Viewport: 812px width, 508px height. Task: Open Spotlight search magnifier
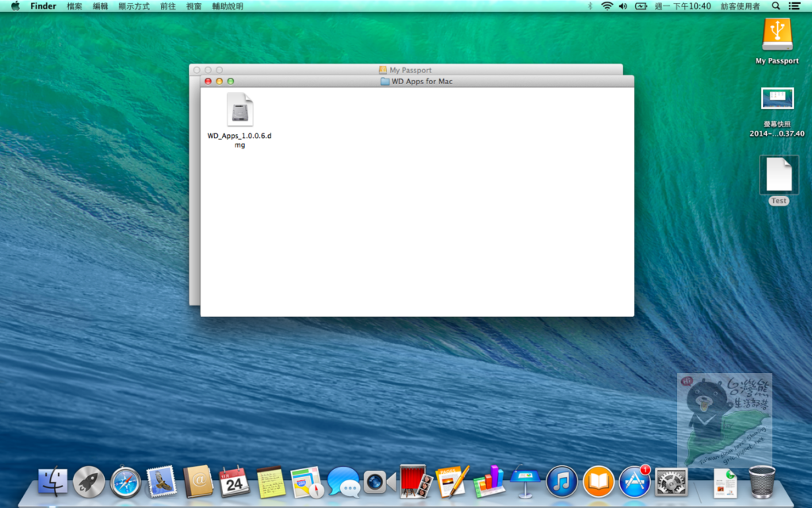(x=776, y=6)
